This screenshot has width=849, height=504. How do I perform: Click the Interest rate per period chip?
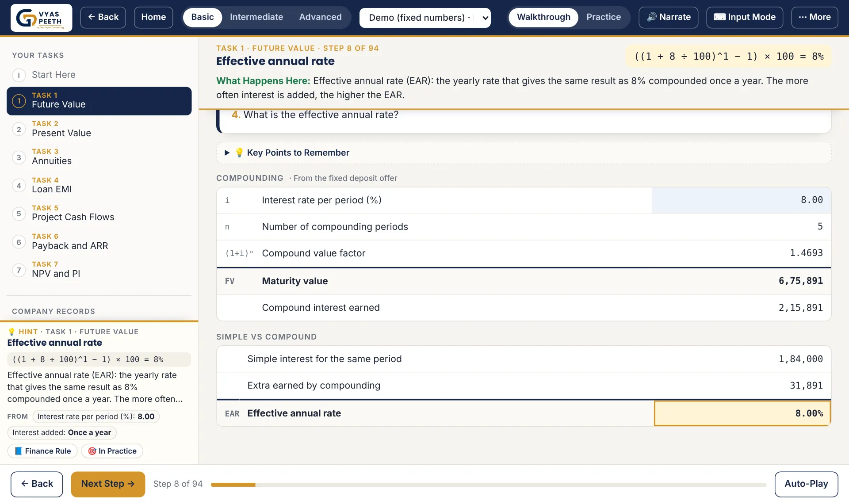(96, 416)
